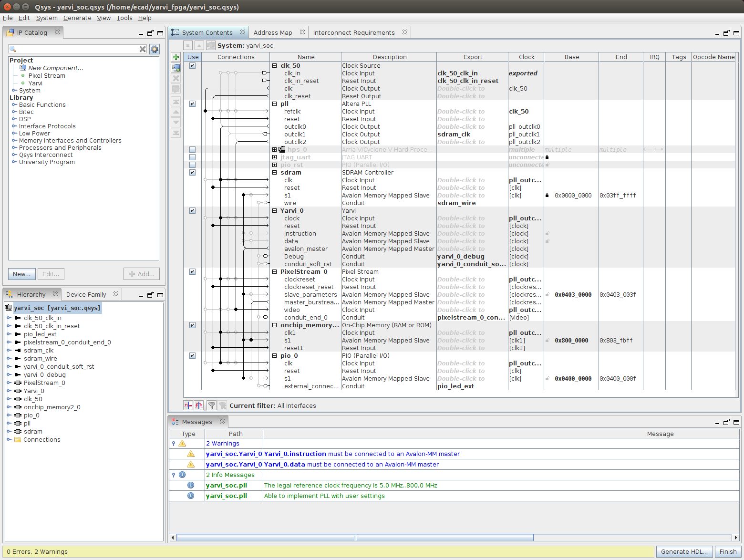The image size is (744, 560).
Task: Open the Generate menu
Action: pyautogui.click(x=77, y=18)
